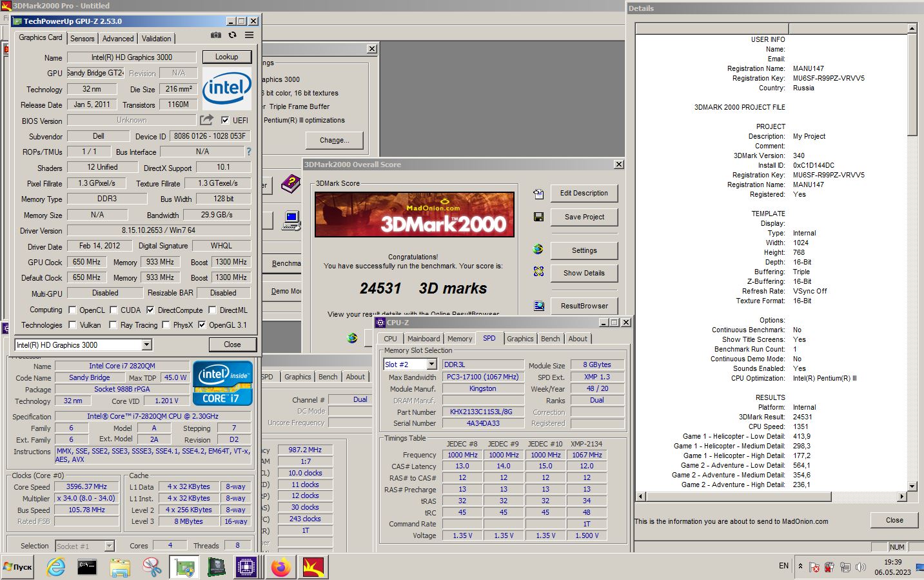Click the volume speaker tray icon
This screenshot has height=580, width=924.
pyautogui.click(x=860, y=567)
